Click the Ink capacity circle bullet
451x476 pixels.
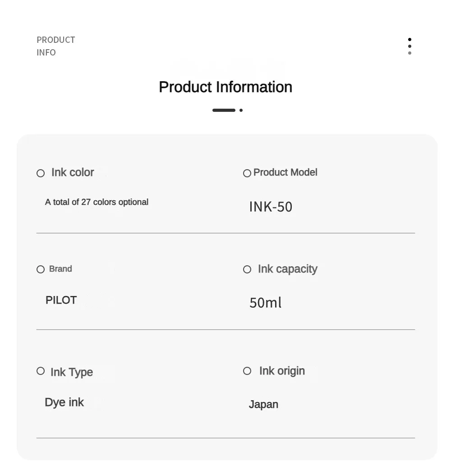[x=247, y=269]
